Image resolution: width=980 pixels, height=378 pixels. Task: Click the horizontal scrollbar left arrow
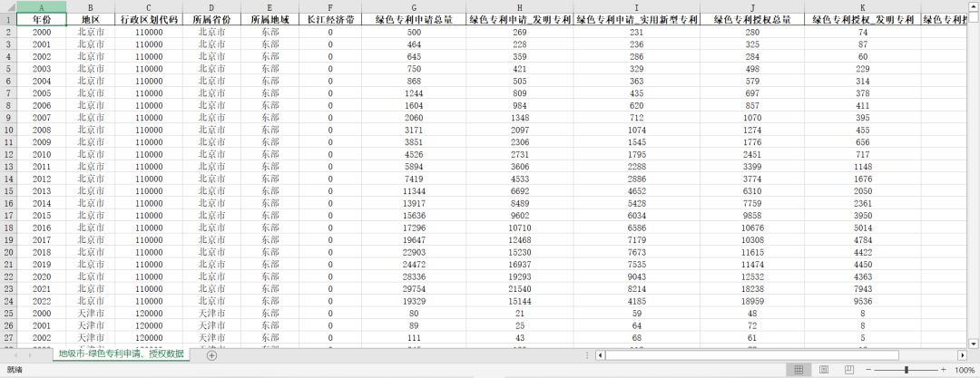click(x=600, y=355)
